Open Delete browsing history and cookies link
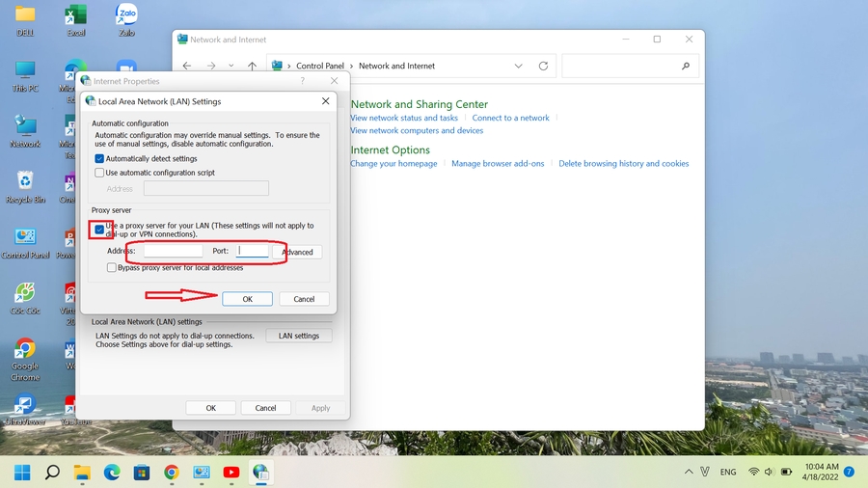 [x=623, y=164]
